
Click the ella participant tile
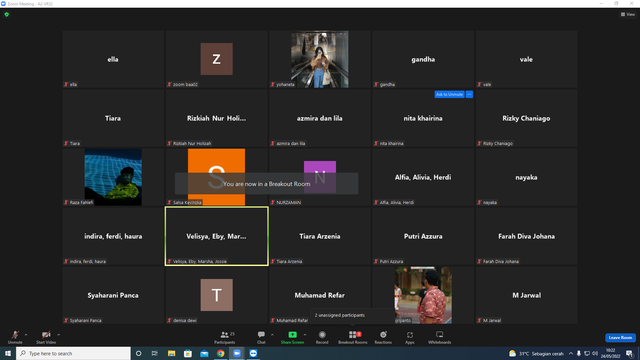(x=113, y=59)
